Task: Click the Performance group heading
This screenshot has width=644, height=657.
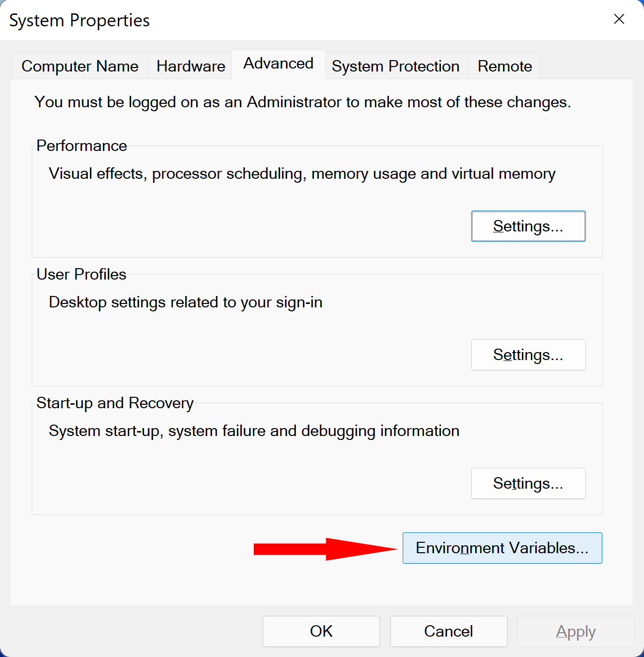Action: (x=82, y=146)
